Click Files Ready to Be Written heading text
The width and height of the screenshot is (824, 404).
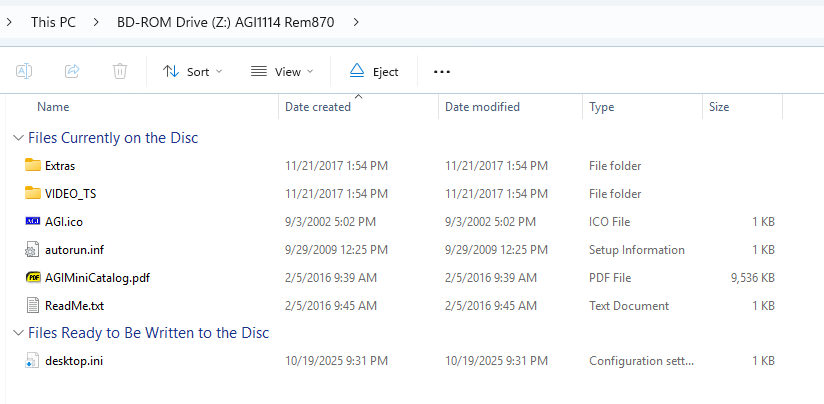[149, 333]
